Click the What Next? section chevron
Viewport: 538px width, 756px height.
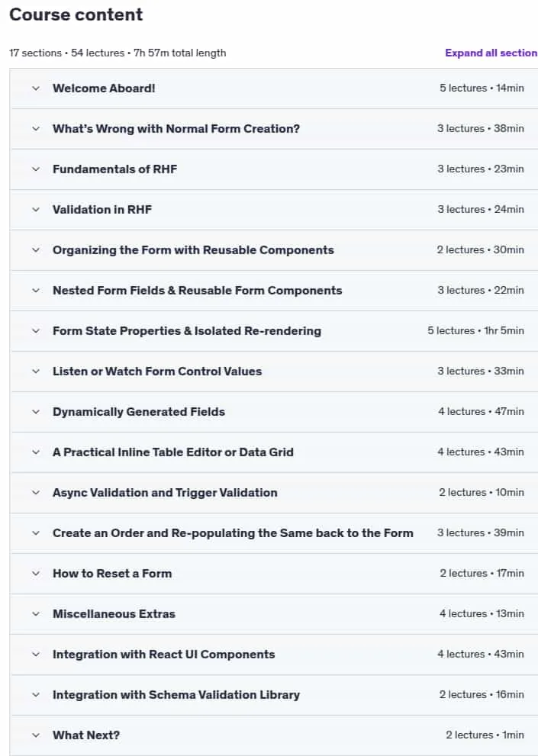[36, 735]
